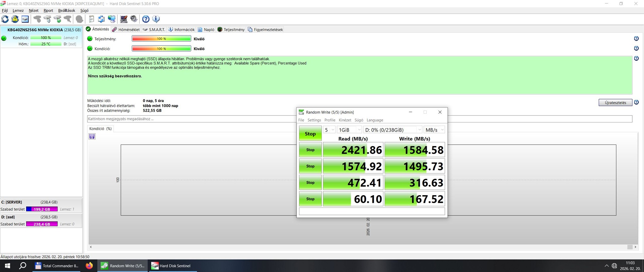The width and height of the screenshot is (644, 272).
Task: Open Firefox from the taskbar
Action: pos(89,266)
